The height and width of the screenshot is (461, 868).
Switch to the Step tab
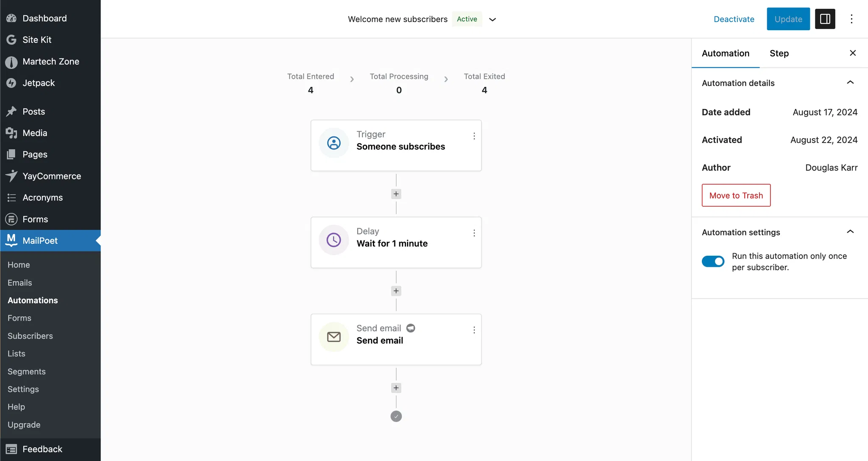coord(779,53)
